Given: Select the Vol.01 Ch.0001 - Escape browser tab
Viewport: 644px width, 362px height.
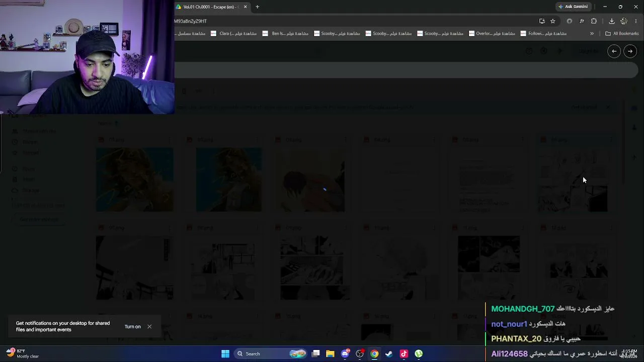Looking at the screenshot, I should [211, 7].
